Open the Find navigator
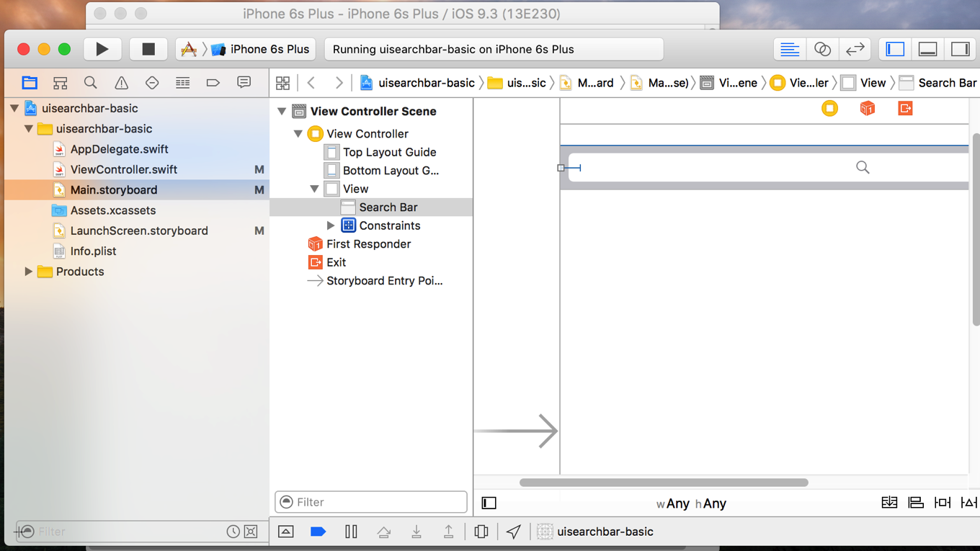980x551 pixels. pos(90,83)
